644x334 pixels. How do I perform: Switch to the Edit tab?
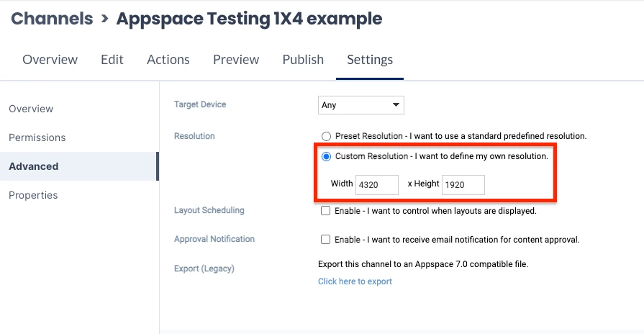(112, 60)
